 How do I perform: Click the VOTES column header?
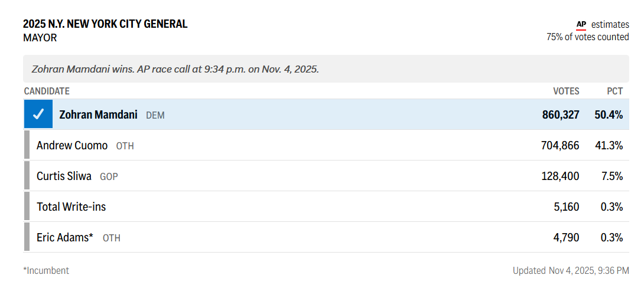coord(566,91)
